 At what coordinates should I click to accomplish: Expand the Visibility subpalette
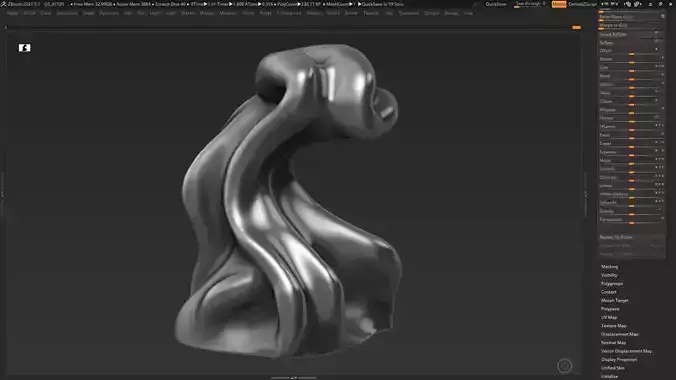(609, 275)
